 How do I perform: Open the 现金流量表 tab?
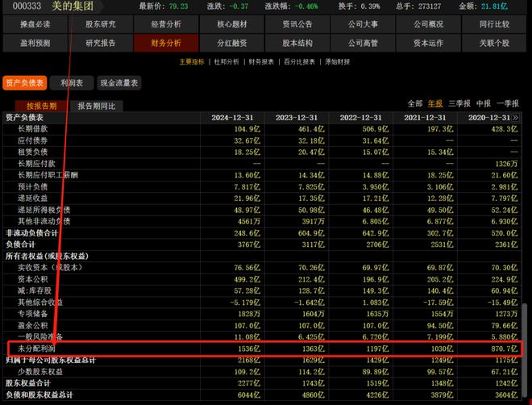tap(118, 82)
